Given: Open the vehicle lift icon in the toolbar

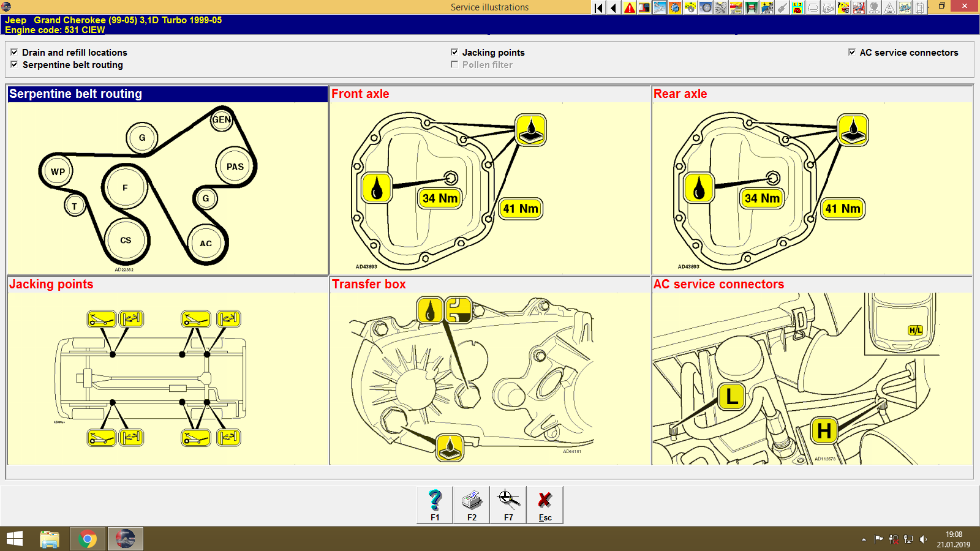Looking at the screenshot, I should [752, 8].
